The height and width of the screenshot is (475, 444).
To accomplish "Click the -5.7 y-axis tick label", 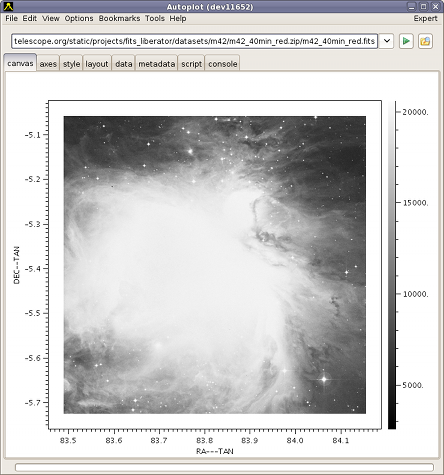I will click(x=32, y=403).
